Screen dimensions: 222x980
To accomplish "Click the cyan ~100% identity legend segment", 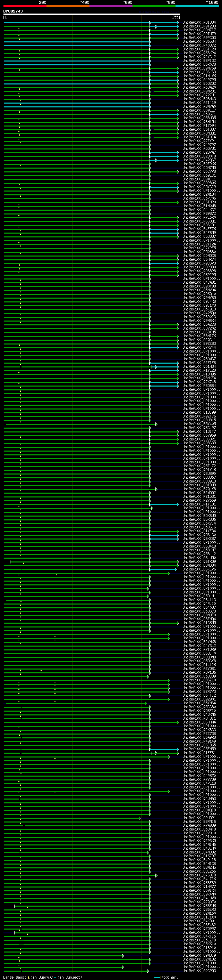I will [197, 7].
